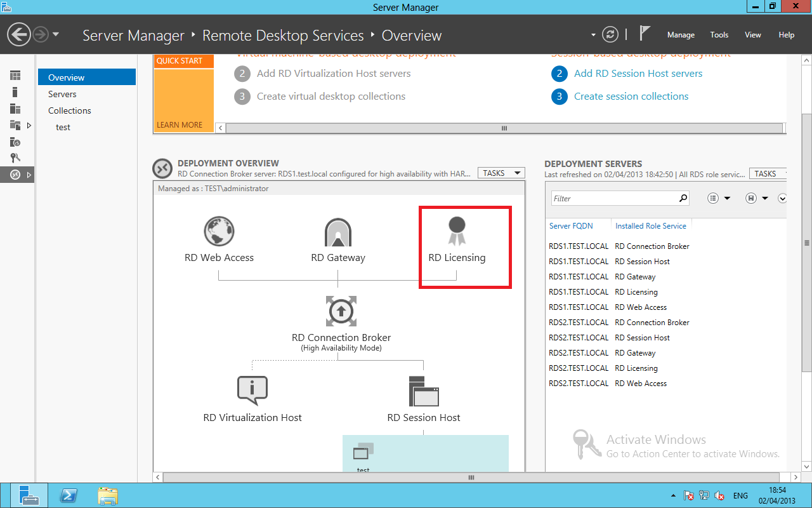This screenshot has width=812, height=508.
Task: Click the File and Storage Services icon
Action: 15,125
